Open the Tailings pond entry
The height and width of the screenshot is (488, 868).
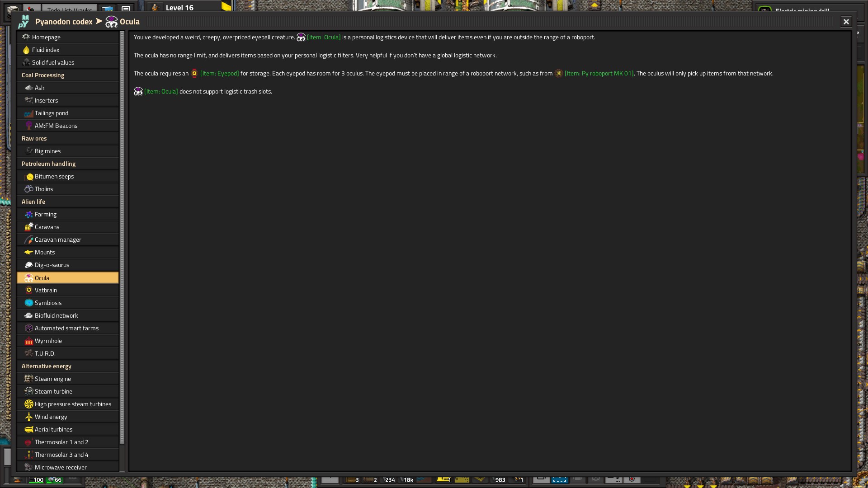pos(52,113)
